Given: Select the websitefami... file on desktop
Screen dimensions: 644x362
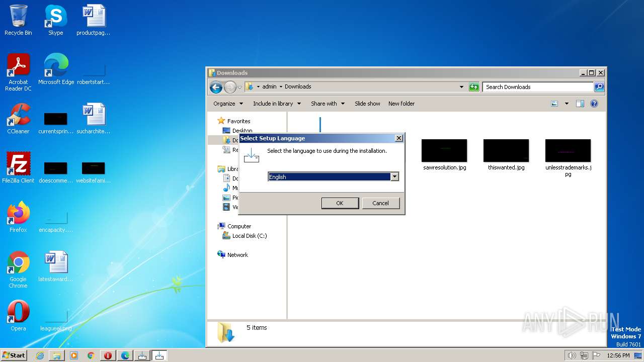Looking at the screenshot, I should tap(94, 172).
